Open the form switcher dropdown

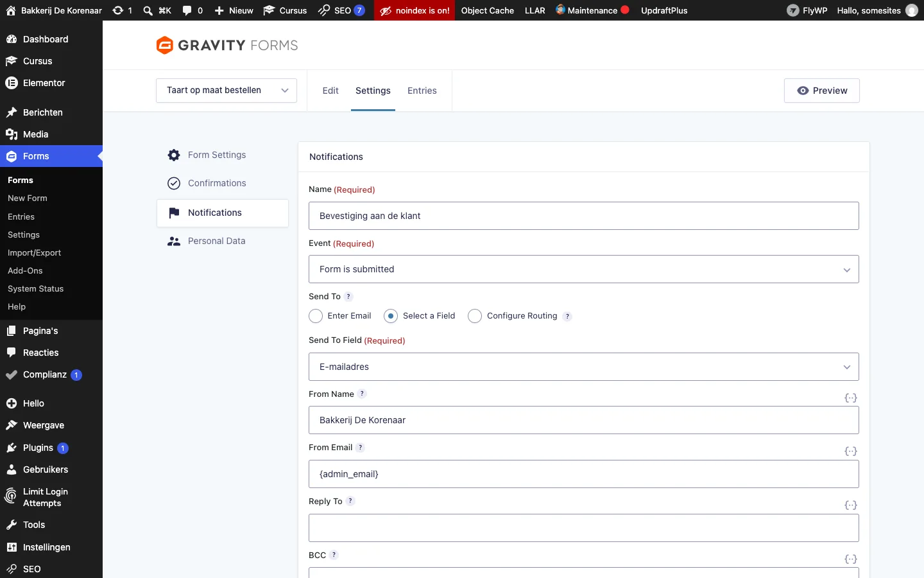click(x=227, y=91)
